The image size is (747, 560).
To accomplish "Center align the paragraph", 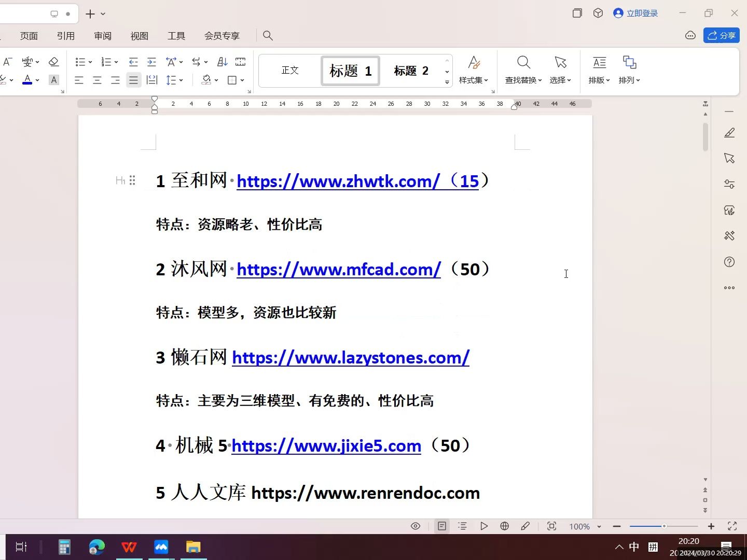I will point(97,80).
